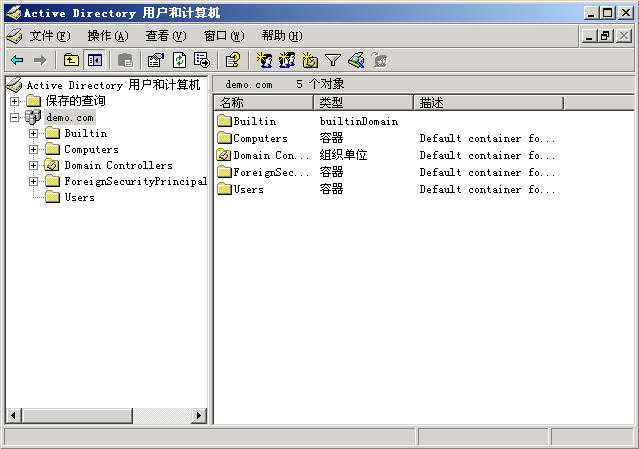Create a new group via toolbar icon
The width and height of the screenshot is (639, 449).
point(287,60)
